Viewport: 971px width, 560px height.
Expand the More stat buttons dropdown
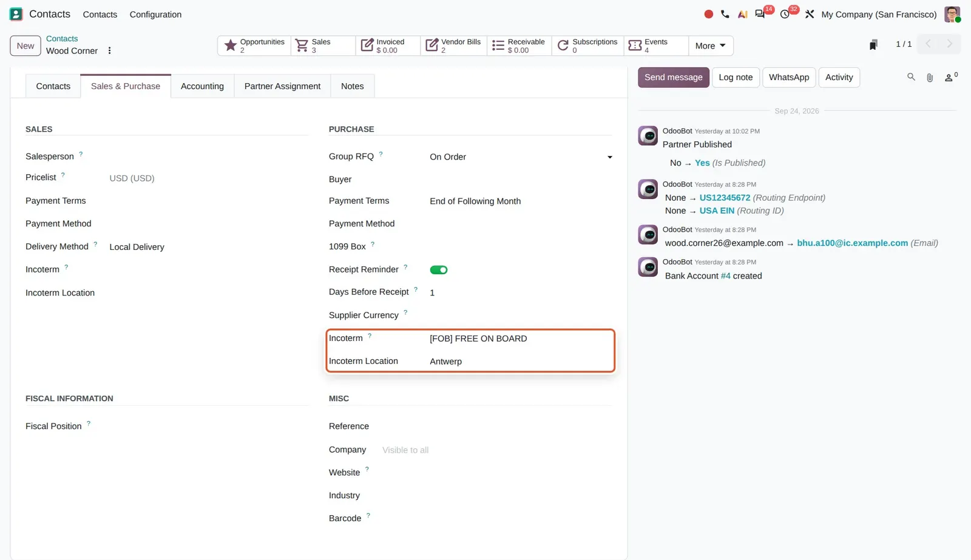pyautogui.click(x=711, y=46)
